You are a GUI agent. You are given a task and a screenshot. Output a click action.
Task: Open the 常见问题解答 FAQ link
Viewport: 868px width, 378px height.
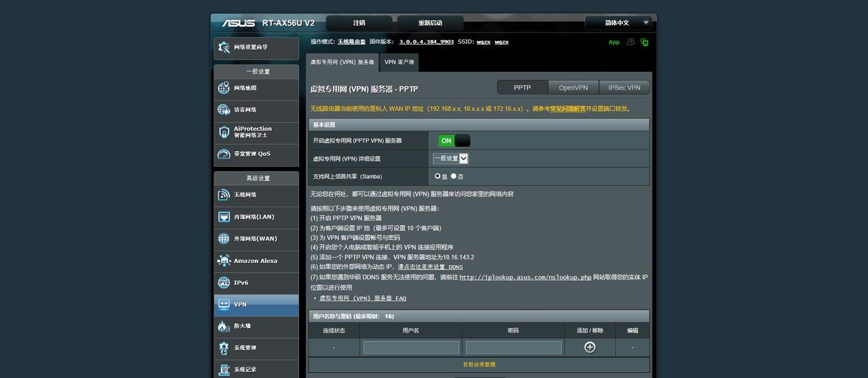point(568,108)
